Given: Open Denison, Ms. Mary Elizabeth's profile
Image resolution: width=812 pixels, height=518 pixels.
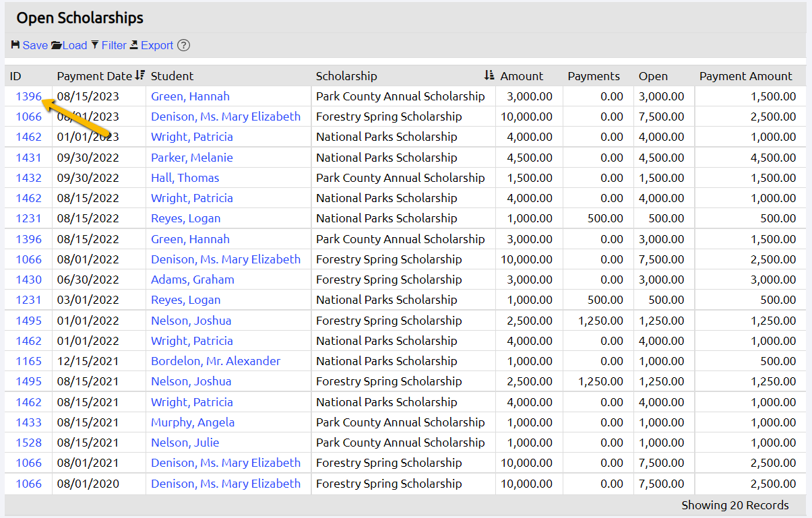Looking at the screenshot, I should click(x=226, y=117).
